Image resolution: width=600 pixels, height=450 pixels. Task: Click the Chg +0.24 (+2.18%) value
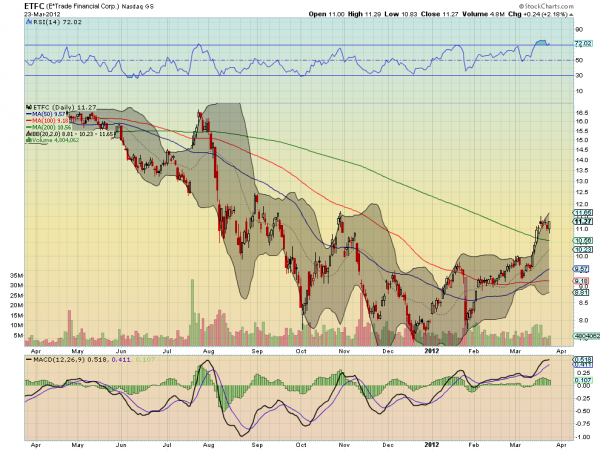(538, 14)
